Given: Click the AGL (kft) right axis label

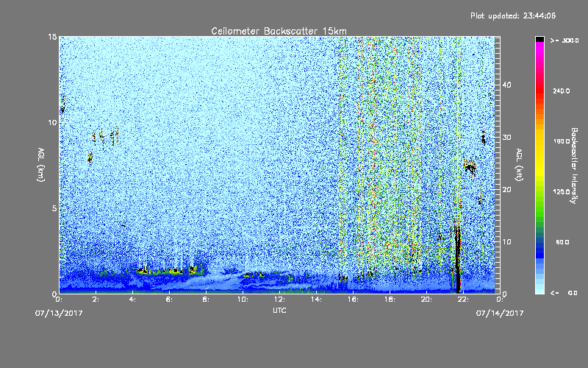Looking at the screenshot, I should pyautogui.click(x=519, y=164).
